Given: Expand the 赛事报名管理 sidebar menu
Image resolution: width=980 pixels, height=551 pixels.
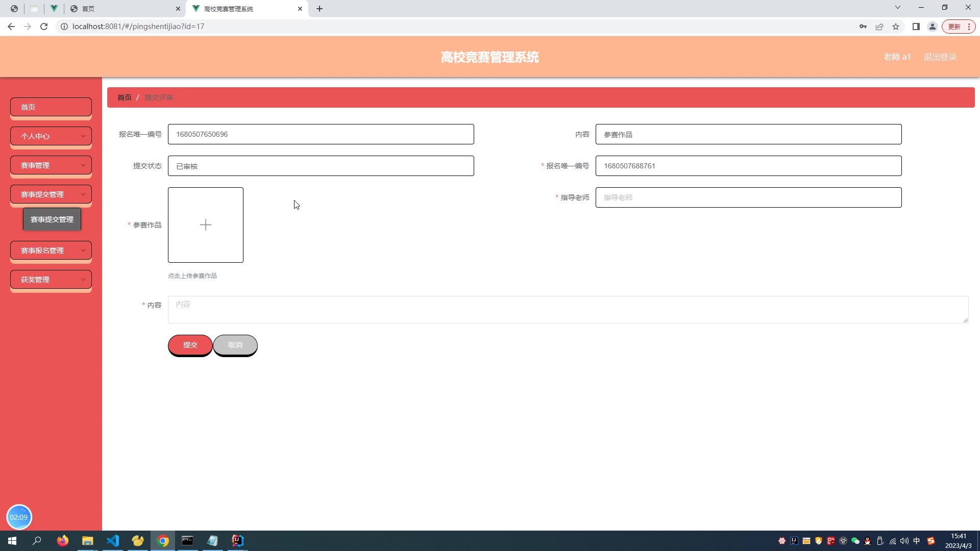Looking at the screenshot, I should pos(51,251).
